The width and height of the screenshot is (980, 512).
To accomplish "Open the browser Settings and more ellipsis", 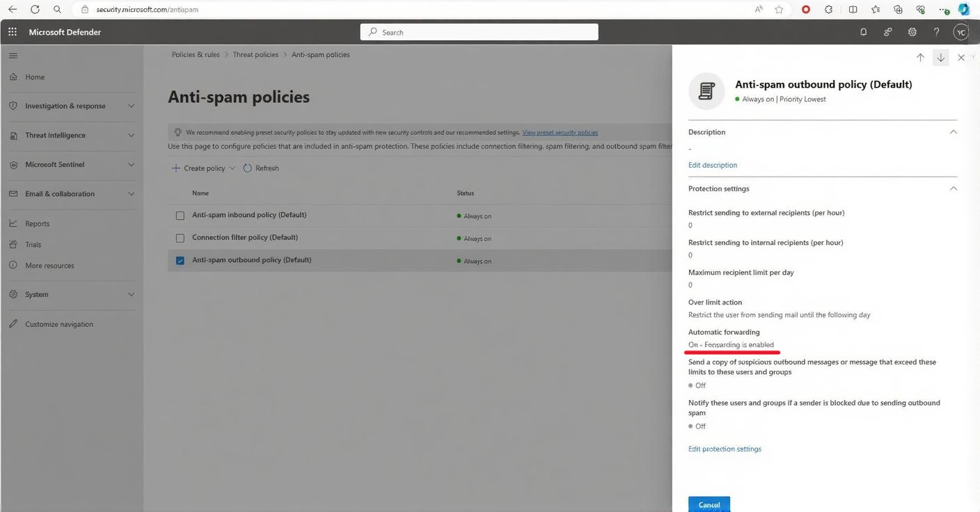I will [943, 10].
